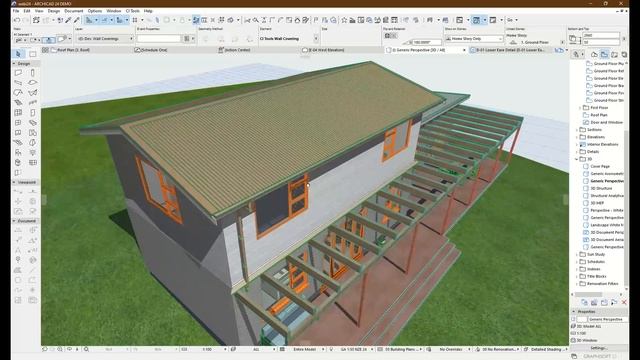Collapse the Document toolbox section

pos(14,221)
